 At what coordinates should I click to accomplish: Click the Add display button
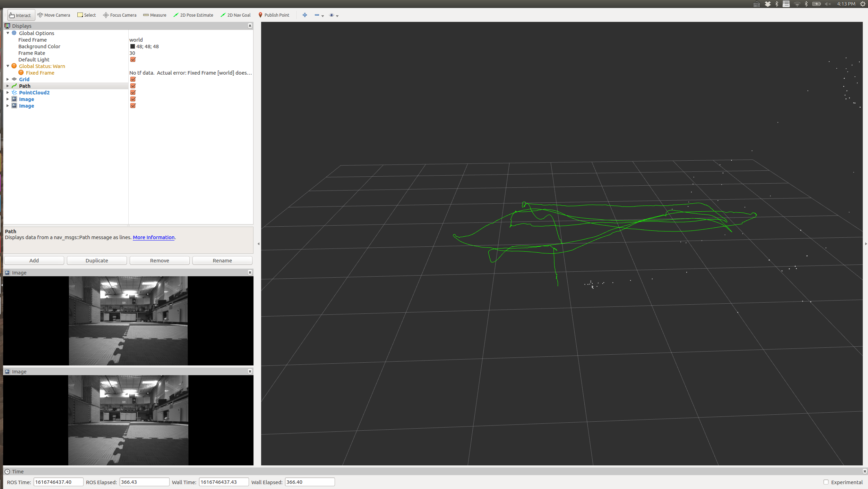34,261
